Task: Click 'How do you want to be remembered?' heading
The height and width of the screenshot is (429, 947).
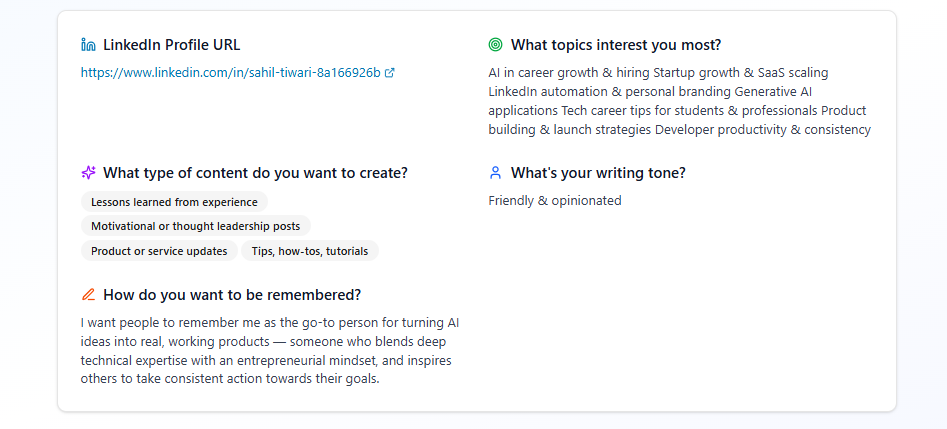Action: (232, 295)
